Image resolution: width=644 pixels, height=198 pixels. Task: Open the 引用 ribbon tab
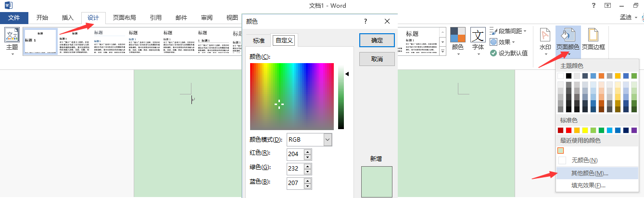155,18
